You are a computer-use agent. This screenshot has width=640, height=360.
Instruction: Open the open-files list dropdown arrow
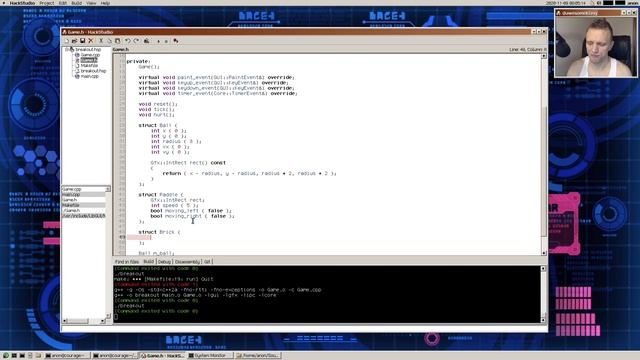(x=108, y=189)
